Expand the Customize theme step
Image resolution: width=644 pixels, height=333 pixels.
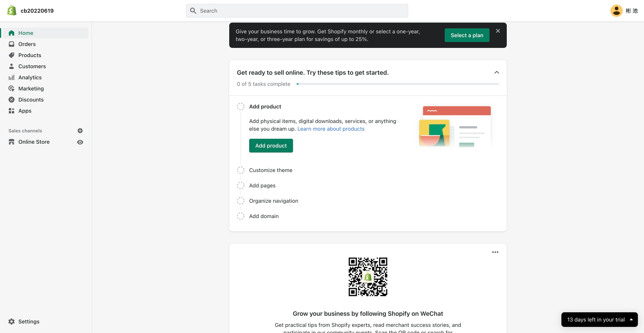[x=271, y=170]
